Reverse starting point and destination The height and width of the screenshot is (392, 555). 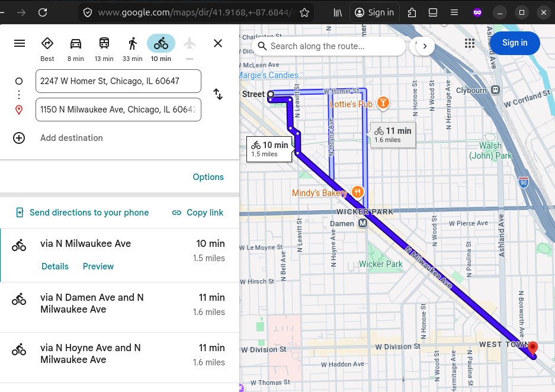[218, 95]
